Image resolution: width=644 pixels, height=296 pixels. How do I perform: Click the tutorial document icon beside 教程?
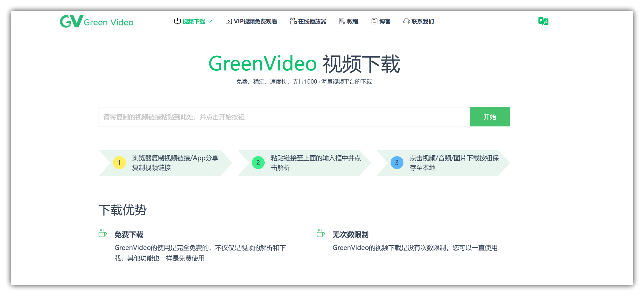tap(342, 21)
